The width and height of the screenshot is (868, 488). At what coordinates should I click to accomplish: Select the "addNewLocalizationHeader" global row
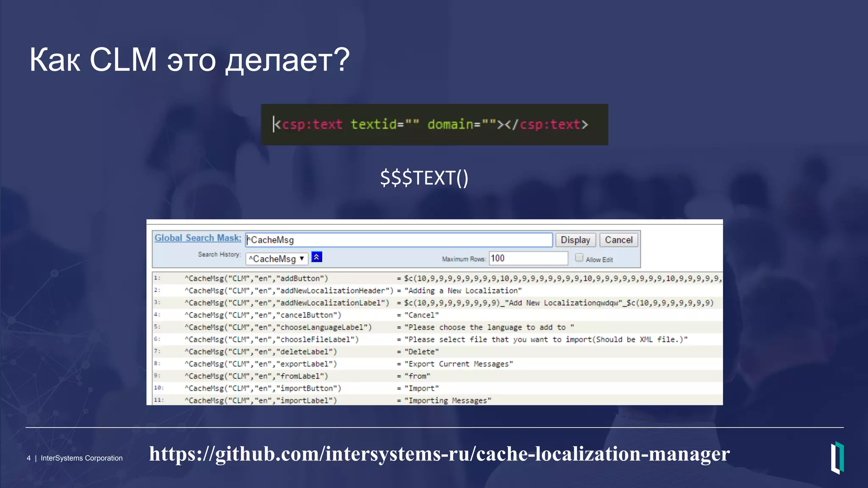pos(437,291)
